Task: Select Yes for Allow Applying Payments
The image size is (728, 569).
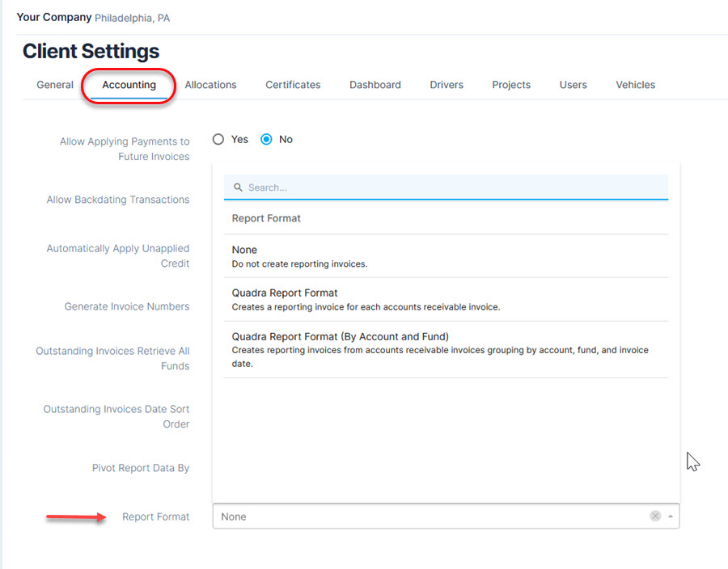Action: [x=218, y=139]
